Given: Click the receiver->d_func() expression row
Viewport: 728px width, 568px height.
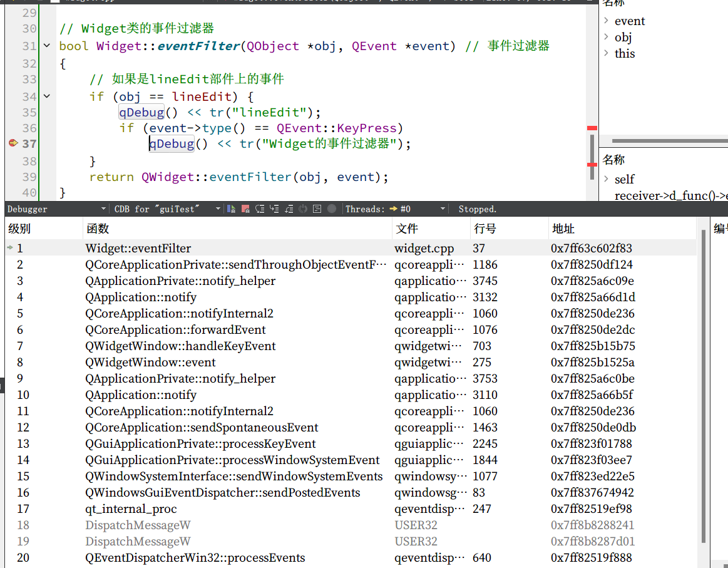Looking at the screenshot, I should 671,195.
